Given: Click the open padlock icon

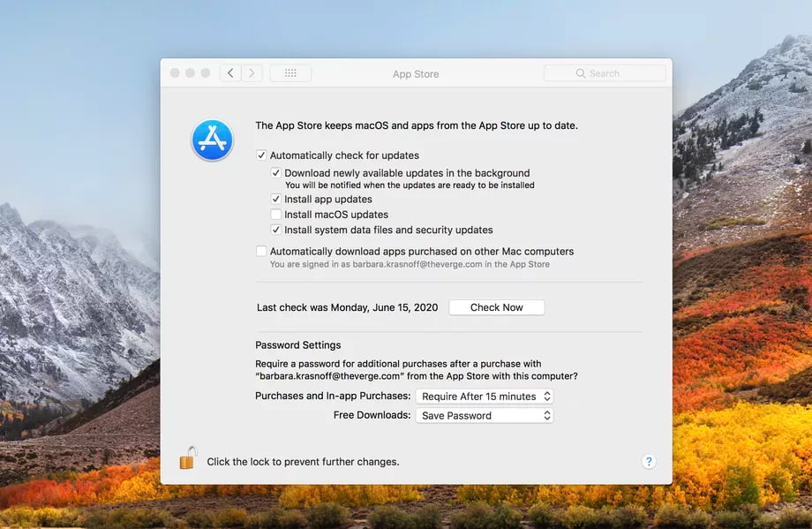Looking at the screenshot, I should click(188, 457).
